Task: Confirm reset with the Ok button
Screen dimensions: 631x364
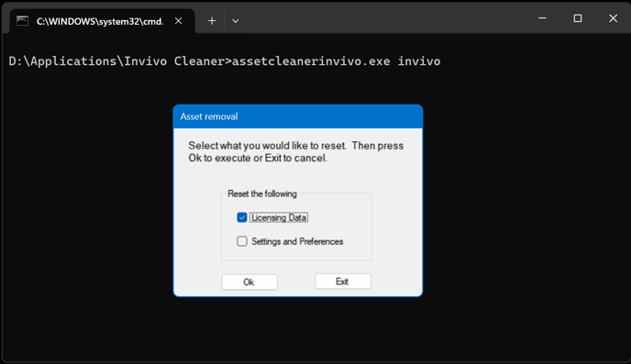Action: click(249, 282)
